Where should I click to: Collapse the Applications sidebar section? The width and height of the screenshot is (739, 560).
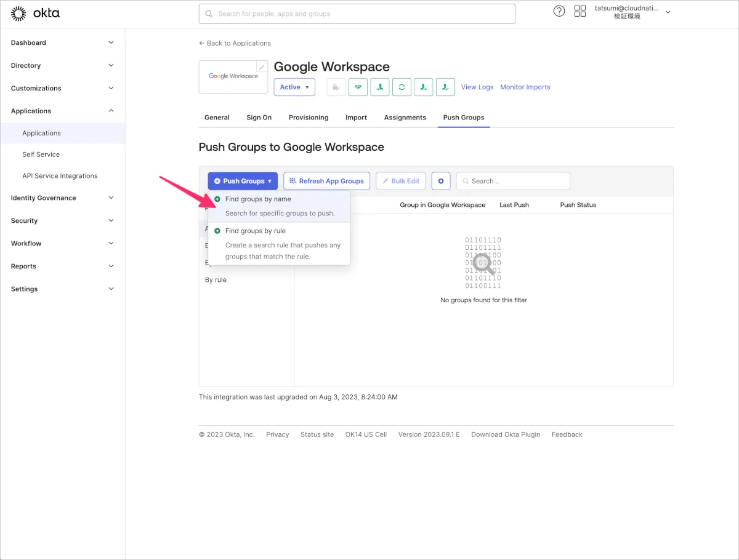pyautogui.click(x=62, y=111)
